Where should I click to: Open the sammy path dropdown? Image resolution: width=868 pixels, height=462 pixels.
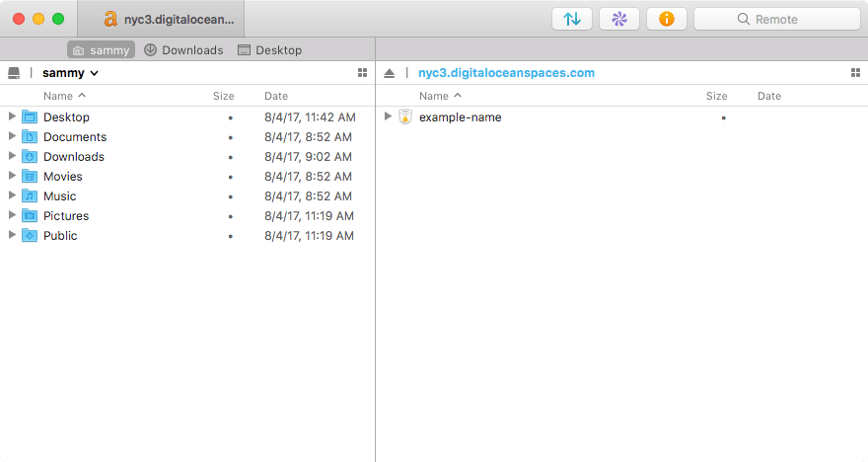(70, 73)
